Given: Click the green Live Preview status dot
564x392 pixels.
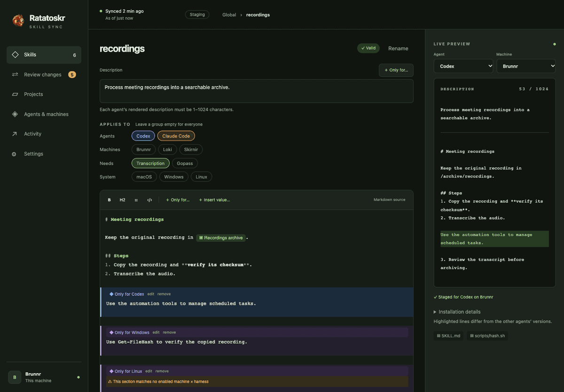Looking at the screenshot, I should [x=555, y=44].
